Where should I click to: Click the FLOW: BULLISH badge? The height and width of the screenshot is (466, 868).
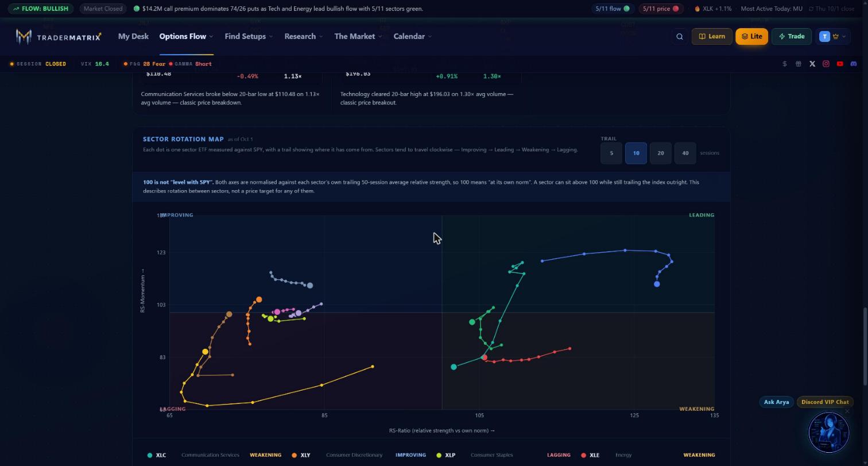40,9
